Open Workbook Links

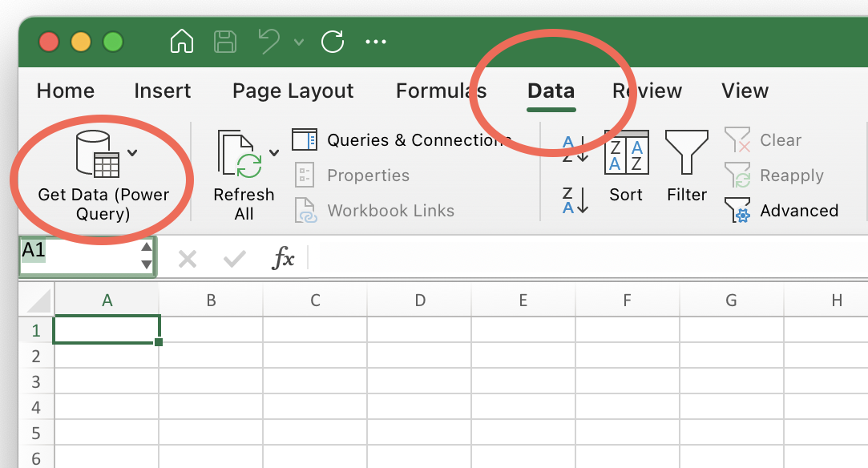click(x=377, y=210)
